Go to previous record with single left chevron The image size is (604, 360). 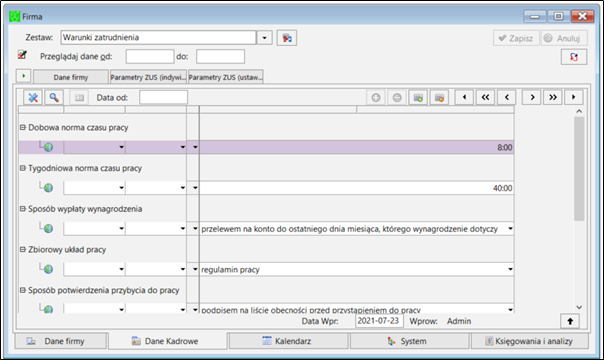click(507, 97)
